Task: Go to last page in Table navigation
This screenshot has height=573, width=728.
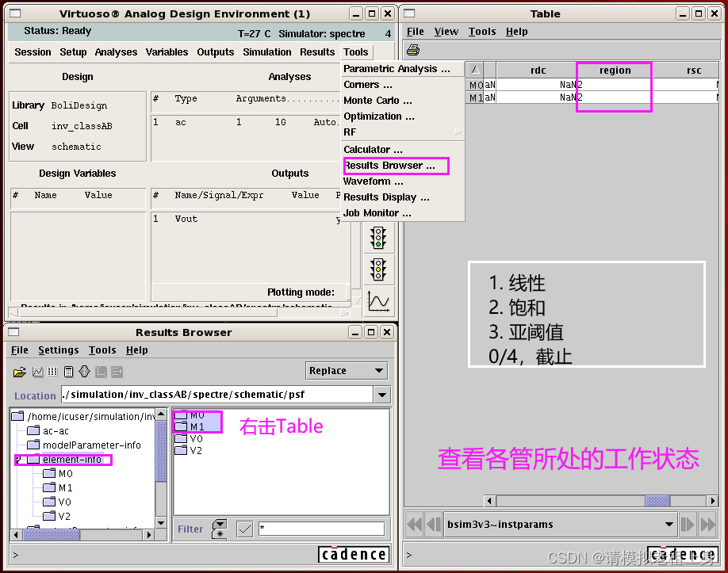Action: click(707, 525)
